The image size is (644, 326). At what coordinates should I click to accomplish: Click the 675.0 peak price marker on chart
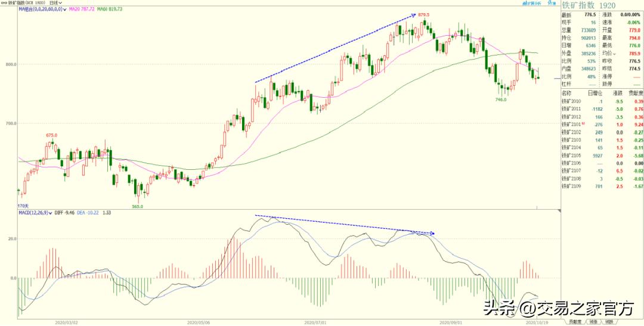[x=51, y=135]
